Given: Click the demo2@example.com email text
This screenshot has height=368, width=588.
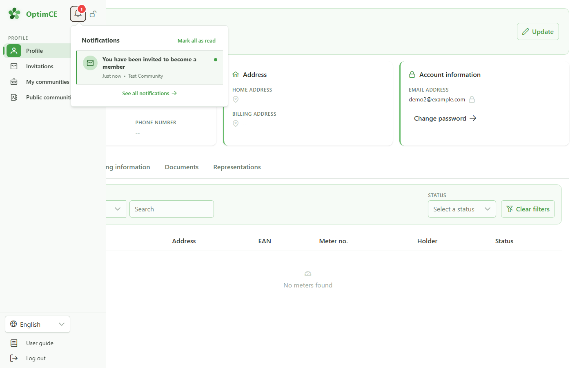Looking at the screenshot, I should click(x=437, y=99).
